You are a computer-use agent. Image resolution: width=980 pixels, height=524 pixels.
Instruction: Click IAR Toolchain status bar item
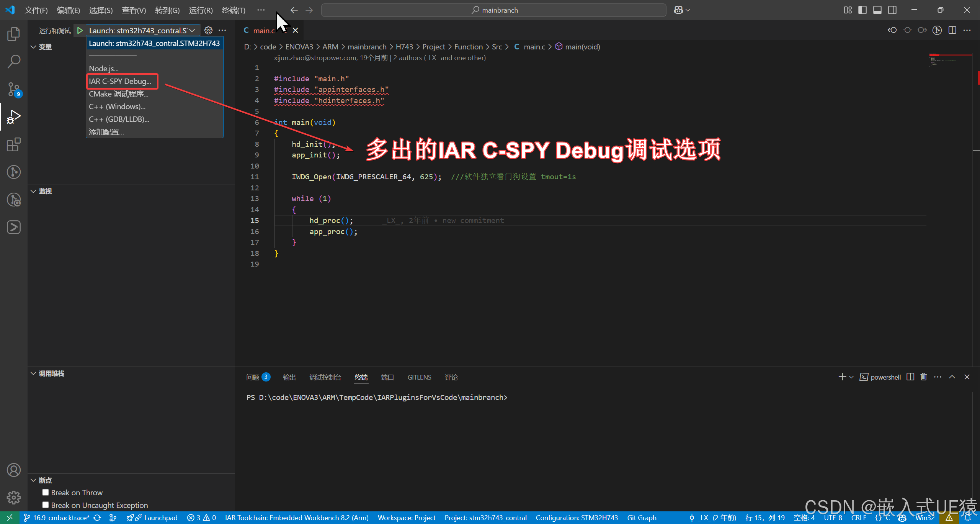pyautogui.click(x=297, y=517)
